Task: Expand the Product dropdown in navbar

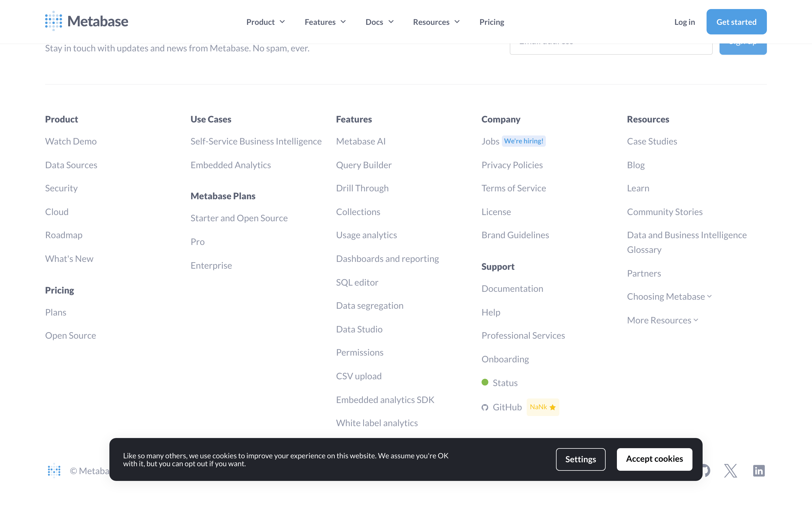Action: pyautogui.click(x=265, y=22)
